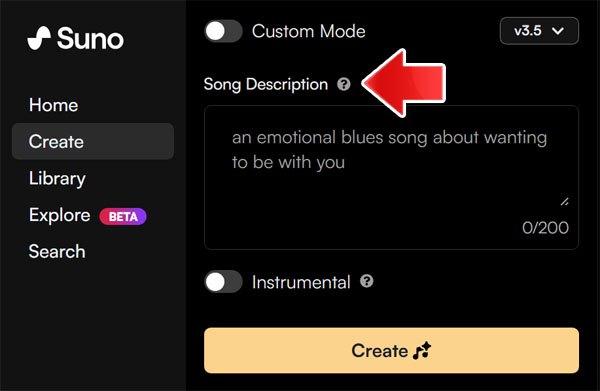Click inside the song description text box
Viewport: 600px width, 391px height.
(x=391, y=178)
